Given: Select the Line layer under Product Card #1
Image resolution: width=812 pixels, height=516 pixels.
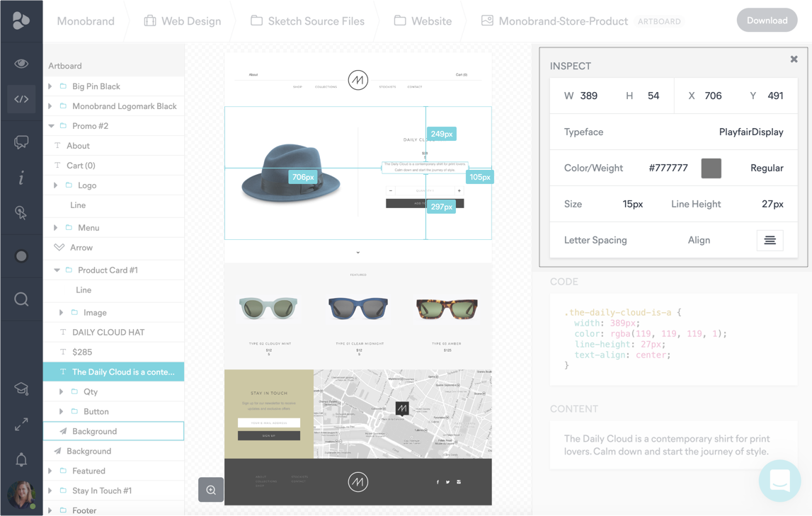Looking at the screenshot, I should tap(113, 289).
